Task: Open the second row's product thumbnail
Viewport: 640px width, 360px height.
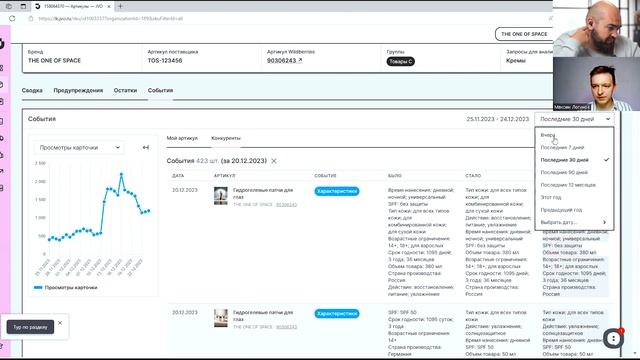Action: 221,318
